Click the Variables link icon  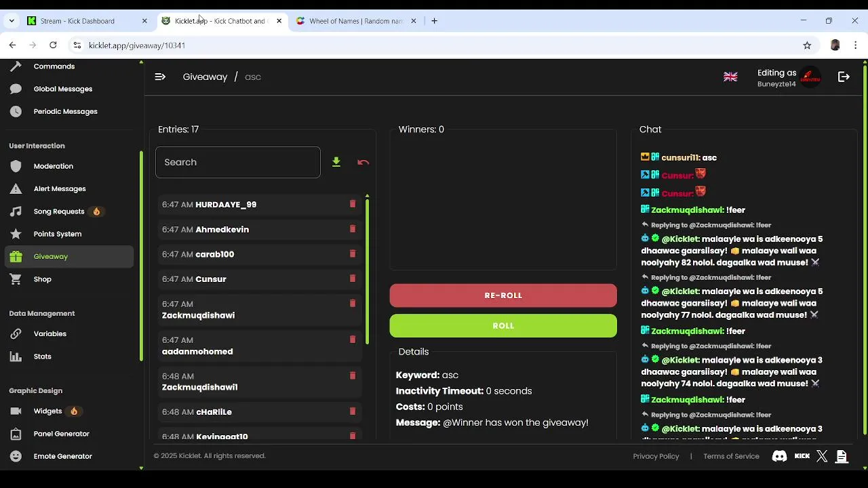click(16, 333)
